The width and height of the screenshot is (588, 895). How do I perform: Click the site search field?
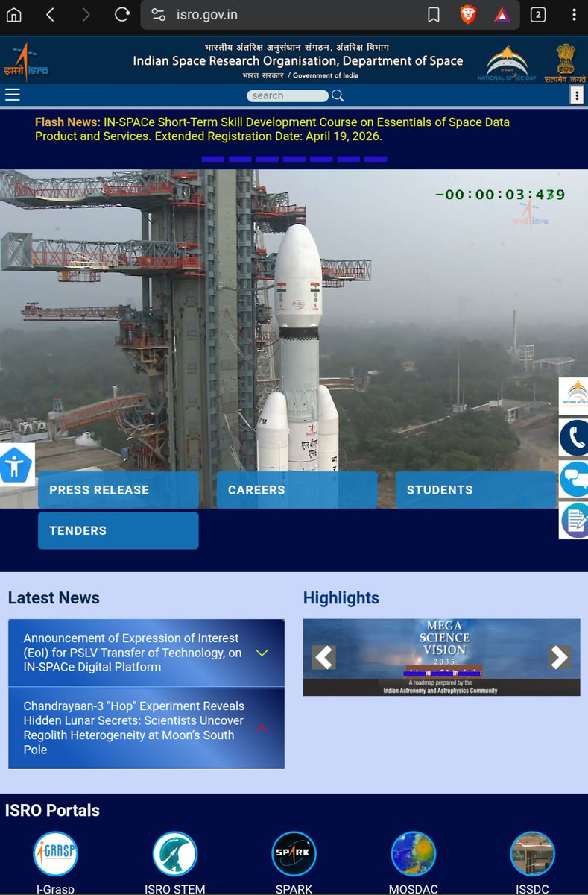coord(288,95)
